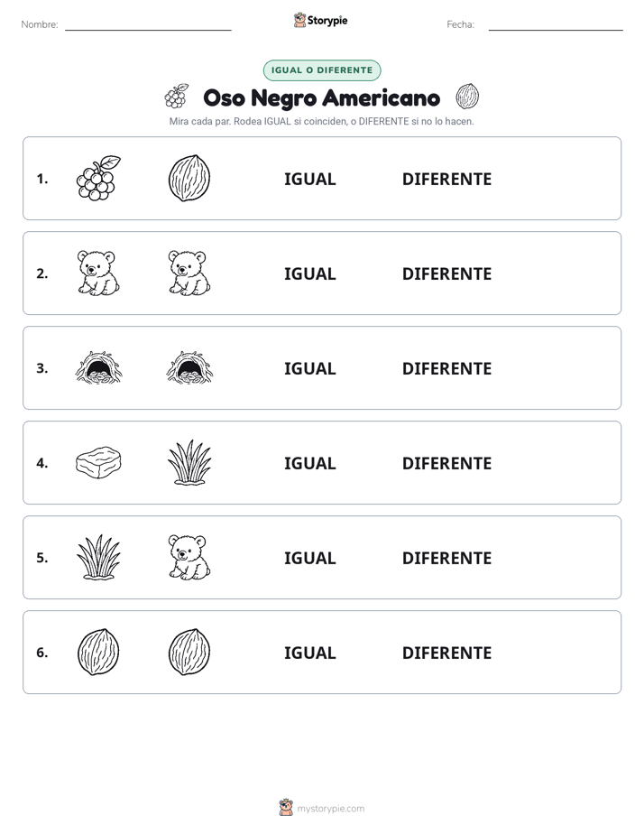The height and width of the screenshot is (834, 644).
Task: Click the walnut picture in row 1
Action: (x=189, y=178)
